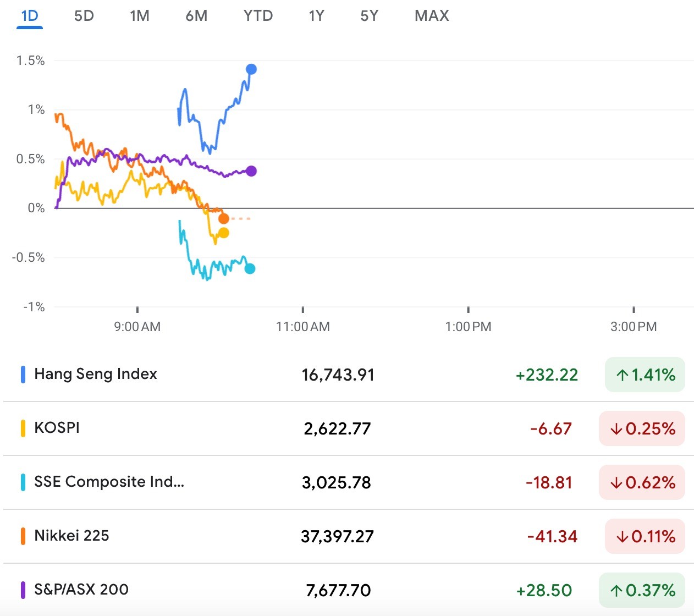Open the Nikkei 225 listing
Screen dimensions: 694x616
coord(71,536)
